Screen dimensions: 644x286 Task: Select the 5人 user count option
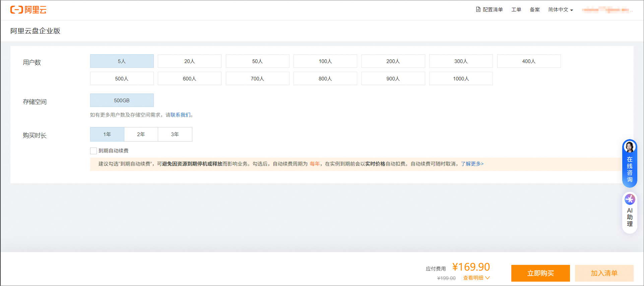[122, 61]
